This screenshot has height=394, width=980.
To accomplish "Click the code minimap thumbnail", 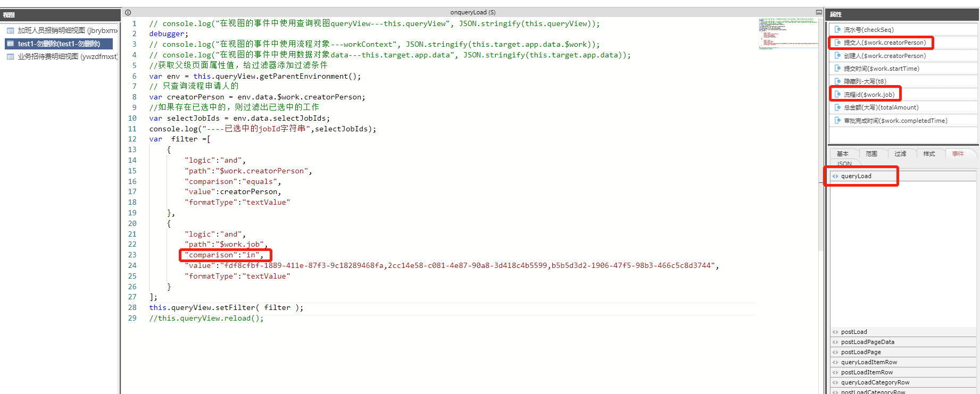I will click(788, 34).
